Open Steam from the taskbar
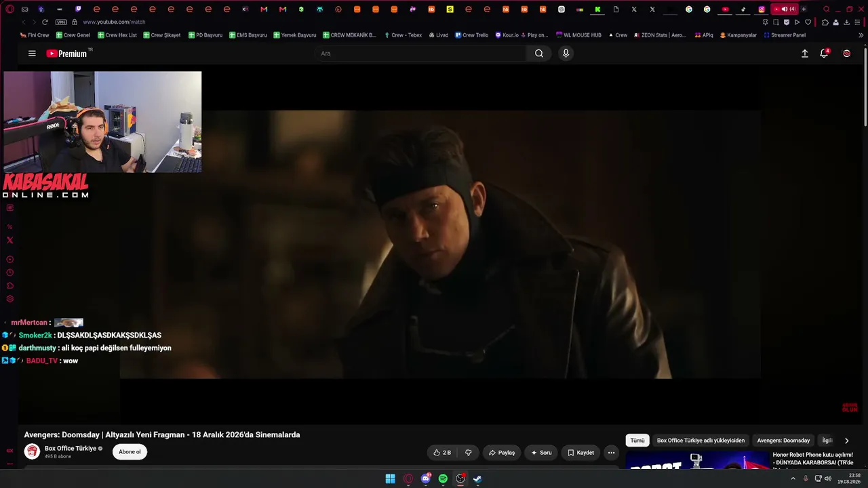The width and height of the screenshot is (868, 488). coord(477,479)
